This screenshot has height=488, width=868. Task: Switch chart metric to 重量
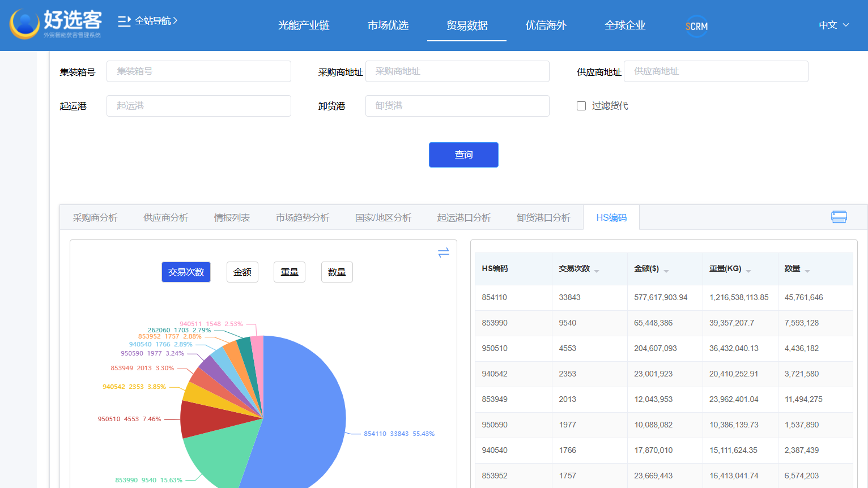[x=290, y=272]
